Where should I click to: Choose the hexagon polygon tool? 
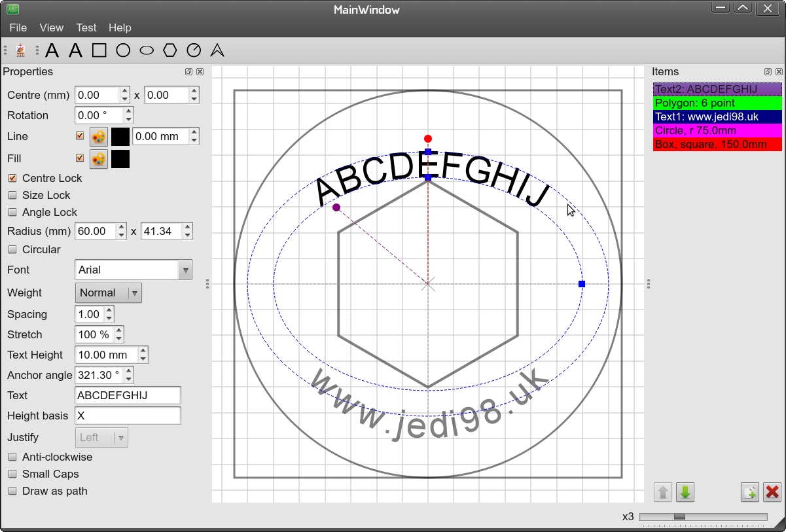click(x=170, y=50)
